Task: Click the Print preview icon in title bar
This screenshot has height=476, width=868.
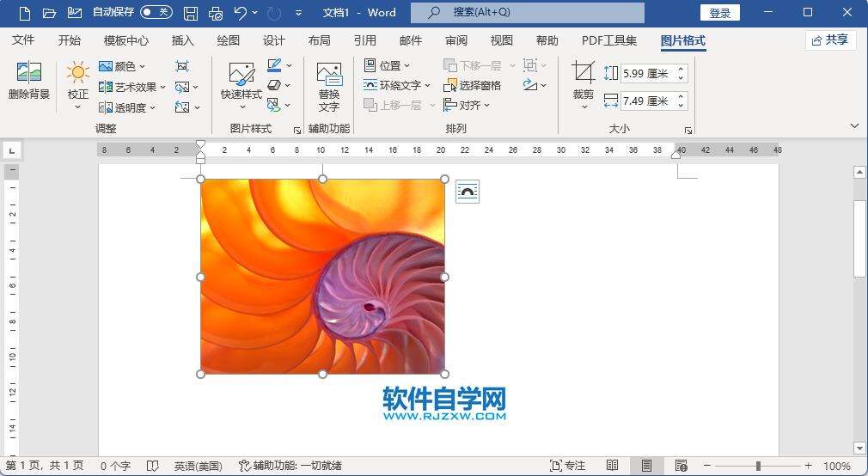Action: click(x=216, y=13)
